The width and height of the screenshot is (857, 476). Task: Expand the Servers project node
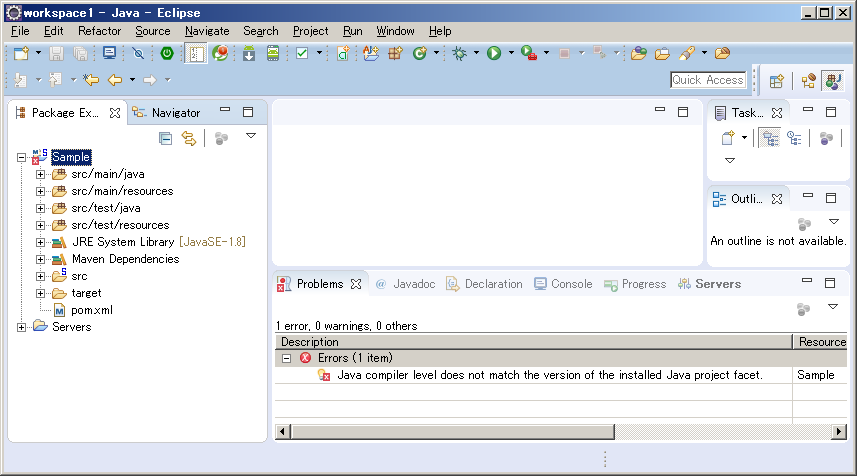coord(21,327)
